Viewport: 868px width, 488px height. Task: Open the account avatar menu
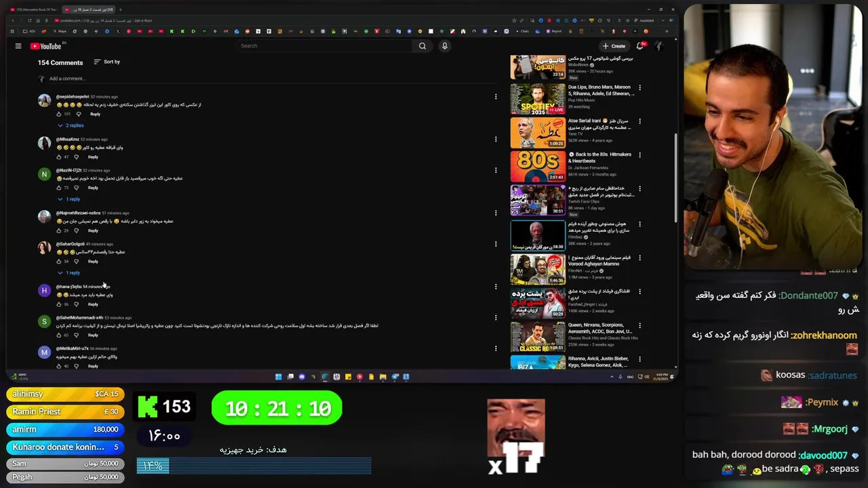pyautogui.click(x=658, y=46)
